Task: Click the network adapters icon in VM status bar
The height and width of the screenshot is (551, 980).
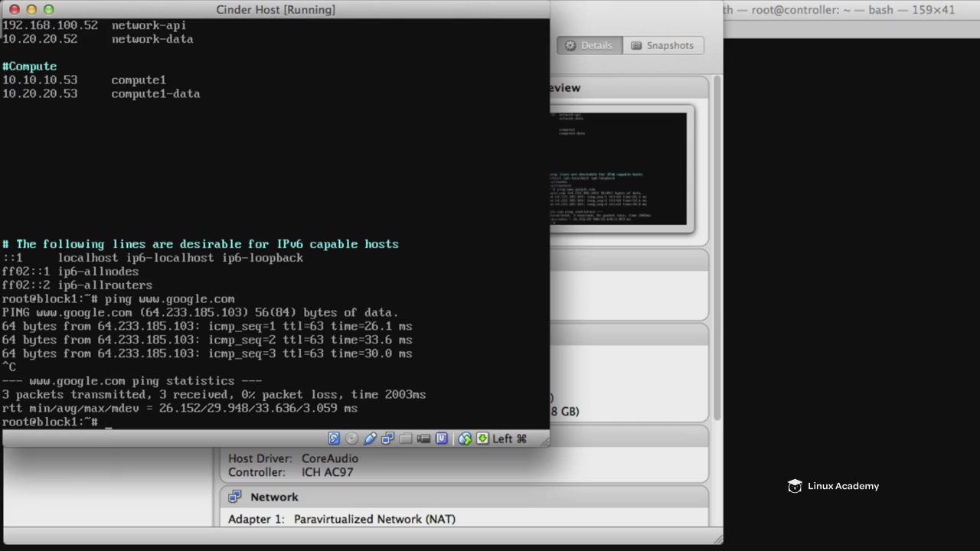Action: click(x=387, y=439)
